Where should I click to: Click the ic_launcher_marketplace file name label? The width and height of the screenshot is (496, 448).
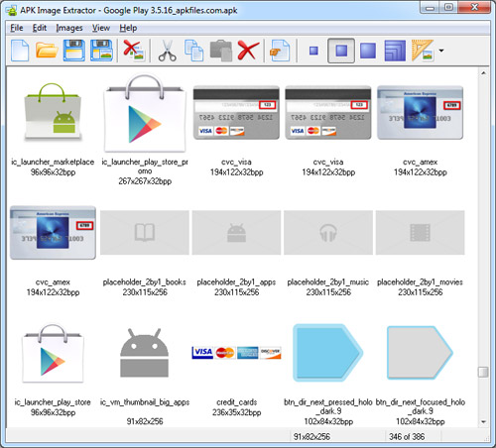tap(53, 162)
